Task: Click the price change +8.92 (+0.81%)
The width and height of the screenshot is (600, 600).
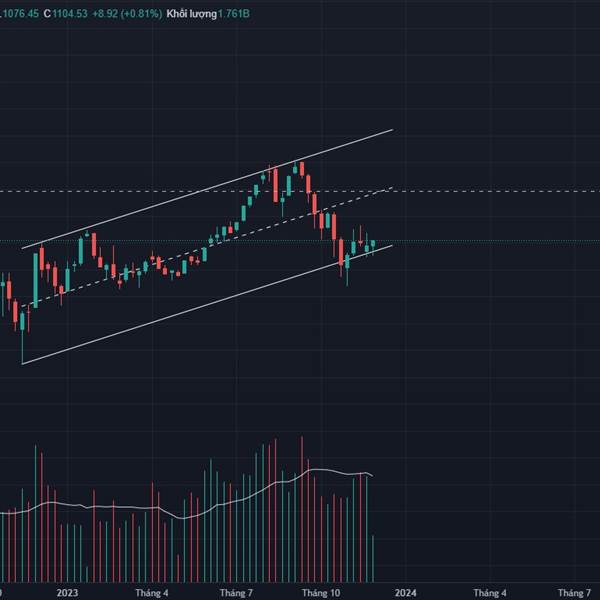Action: click(127, 14)
